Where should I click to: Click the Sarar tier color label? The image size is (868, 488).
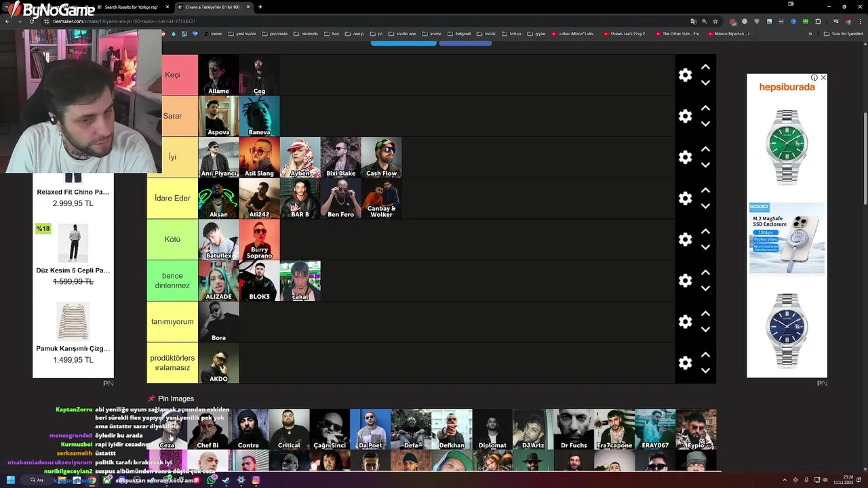(172, 116)
